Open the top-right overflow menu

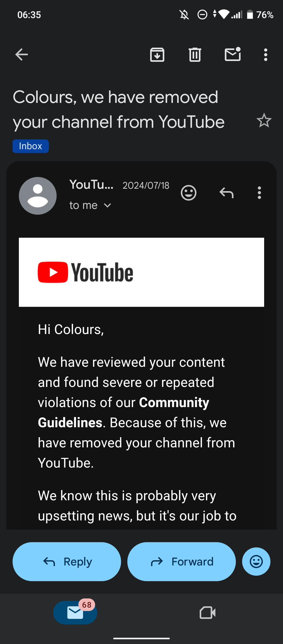pyautogui.click(x=266, y=54)
